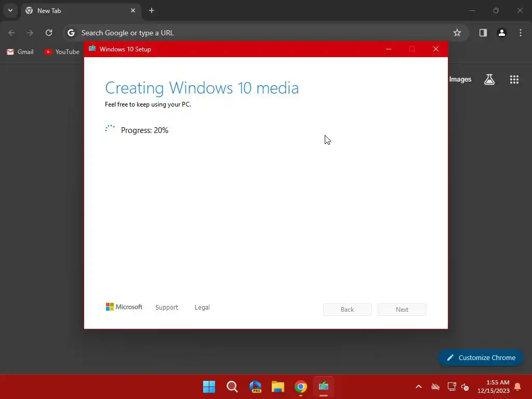Show hidden tray icons chevron
This screenshot has width=532, height=399.
click(x=419, y=387)
